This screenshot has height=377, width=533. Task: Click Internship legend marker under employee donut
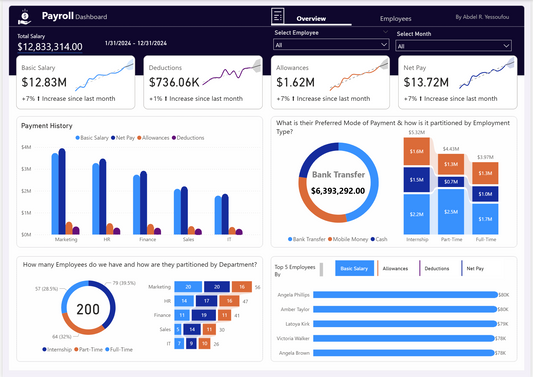(x=44, y=349)
